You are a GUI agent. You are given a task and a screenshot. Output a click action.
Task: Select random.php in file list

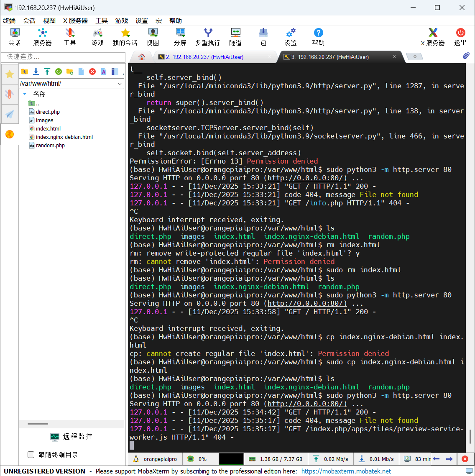click(x=47, y=146)
